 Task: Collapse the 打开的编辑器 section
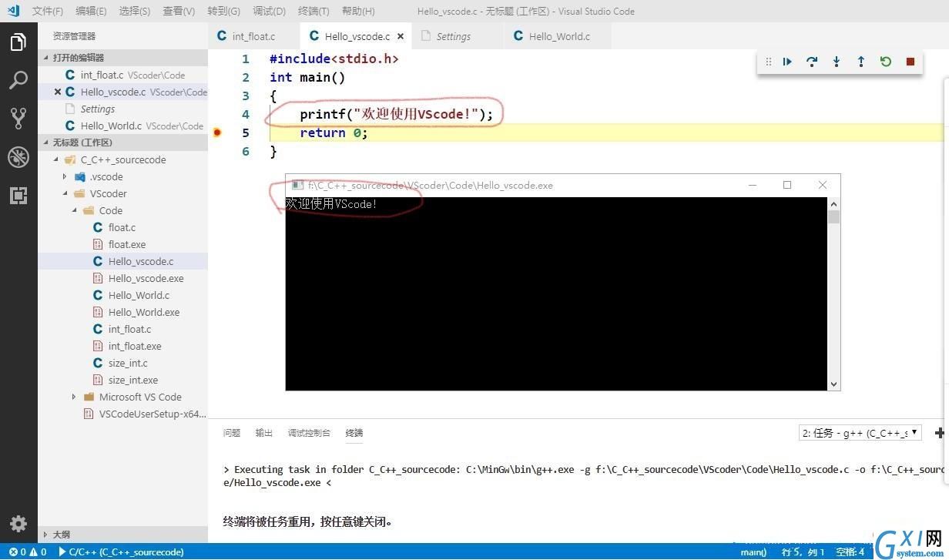[46, 58]
